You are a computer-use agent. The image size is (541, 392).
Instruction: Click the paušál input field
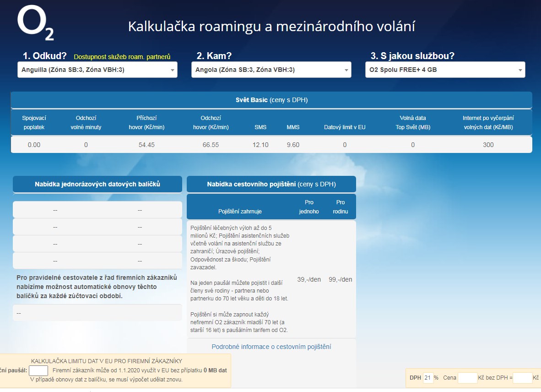(38, 370)
